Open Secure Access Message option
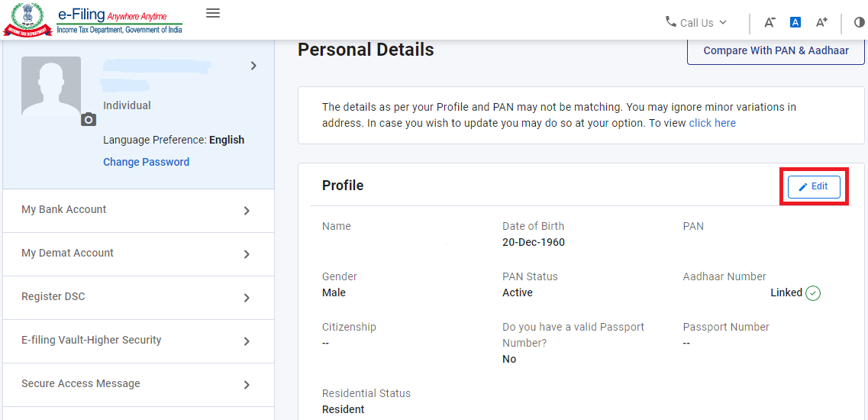868x420 pixels. [x=138, y=384]
